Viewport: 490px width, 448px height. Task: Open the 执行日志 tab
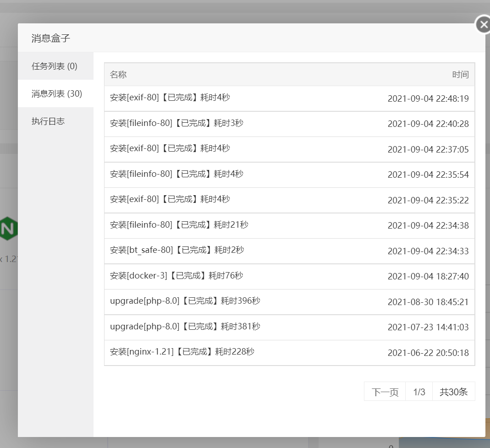55,121
